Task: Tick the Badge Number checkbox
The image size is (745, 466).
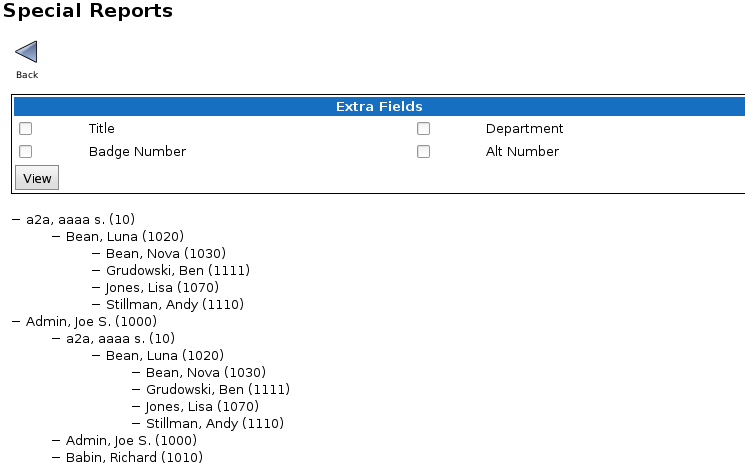Action: coord(26,151)
